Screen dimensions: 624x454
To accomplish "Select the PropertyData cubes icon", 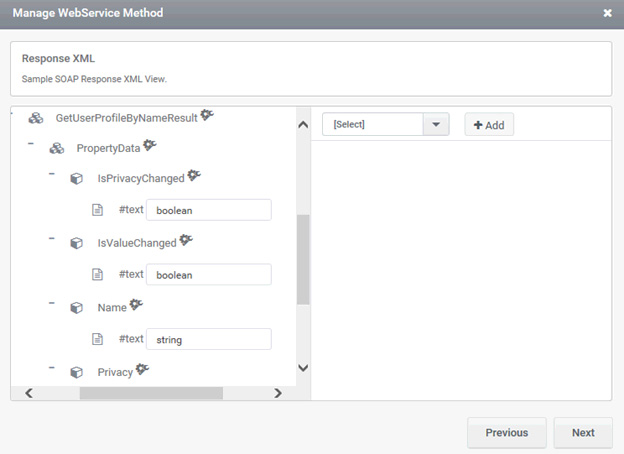I will (57, 148).
